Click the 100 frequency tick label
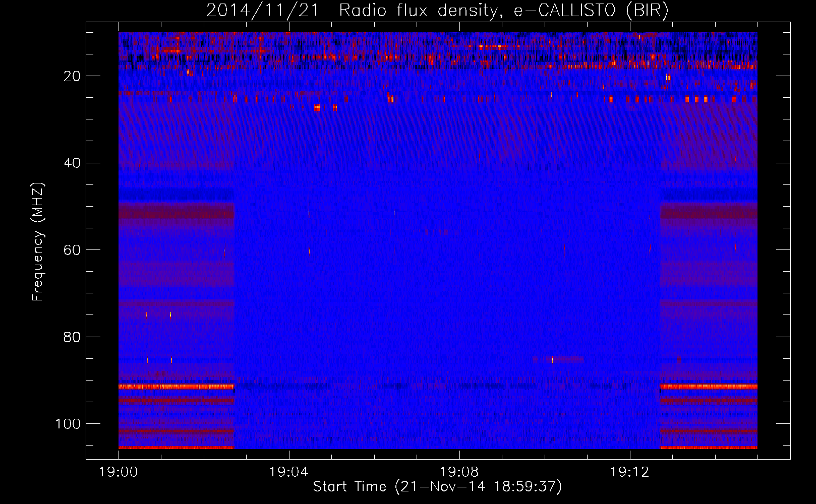The image size is (816, 504). [68, 424]
